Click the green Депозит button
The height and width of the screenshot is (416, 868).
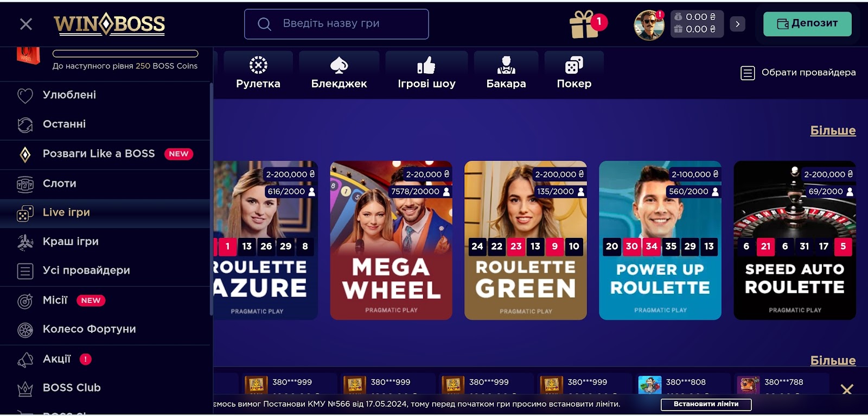tap(807, 24)
